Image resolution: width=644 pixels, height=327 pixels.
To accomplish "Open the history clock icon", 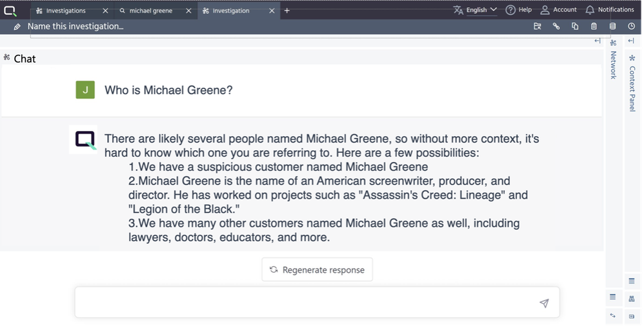I will [631, 26].
